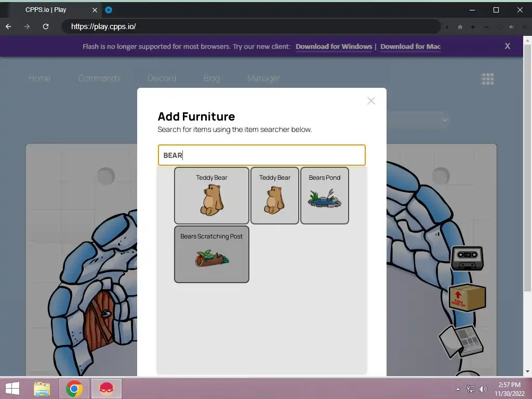
Task: Open the Discord link in navigation
Action: pyautogui.click(x=162, y=78)
